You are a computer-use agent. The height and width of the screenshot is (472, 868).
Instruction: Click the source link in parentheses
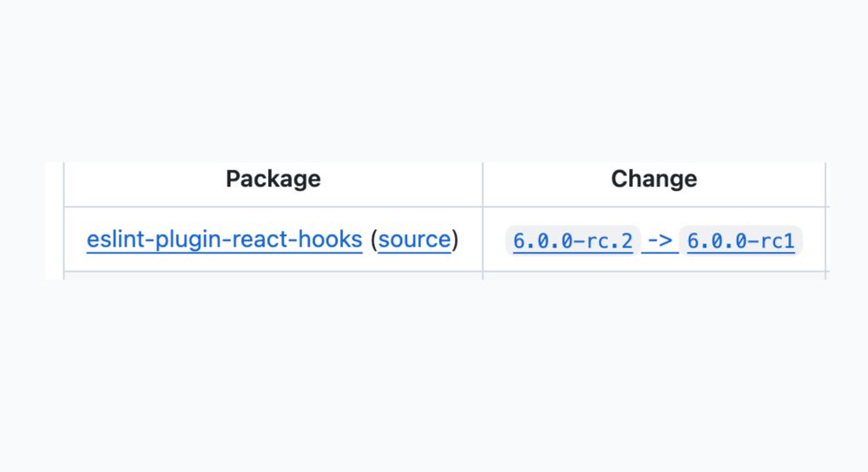[x=414, y=239]
